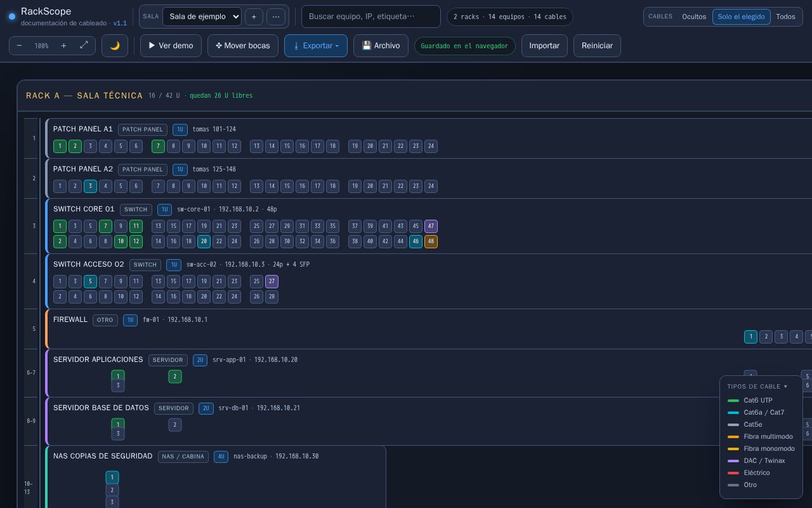Open the Exportar dropdown menu
Image resolution: width=812 pixels, height=508 pixels.
coord(316,46)
